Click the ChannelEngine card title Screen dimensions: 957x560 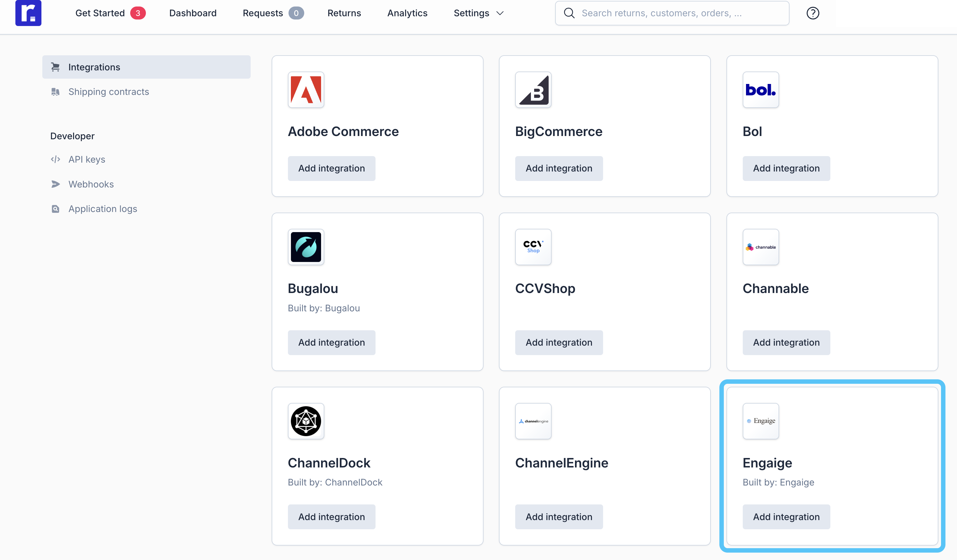point(562,463)
